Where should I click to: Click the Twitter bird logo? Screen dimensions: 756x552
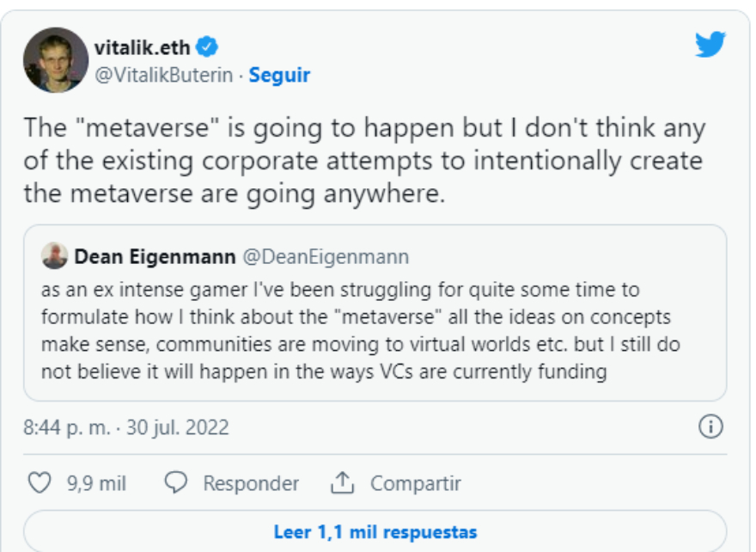click(710, 43)
